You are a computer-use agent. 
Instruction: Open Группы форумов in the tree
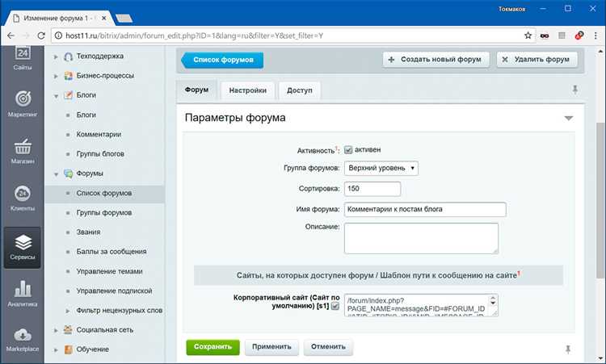(x=104, y=213)
